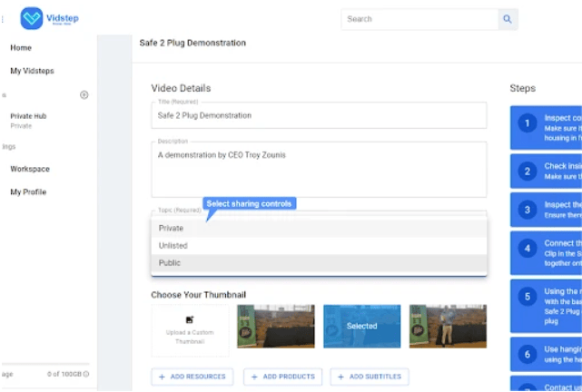Click the Add Resources button
The width and height of the screenshot is (582, 392).
[192, 377]
